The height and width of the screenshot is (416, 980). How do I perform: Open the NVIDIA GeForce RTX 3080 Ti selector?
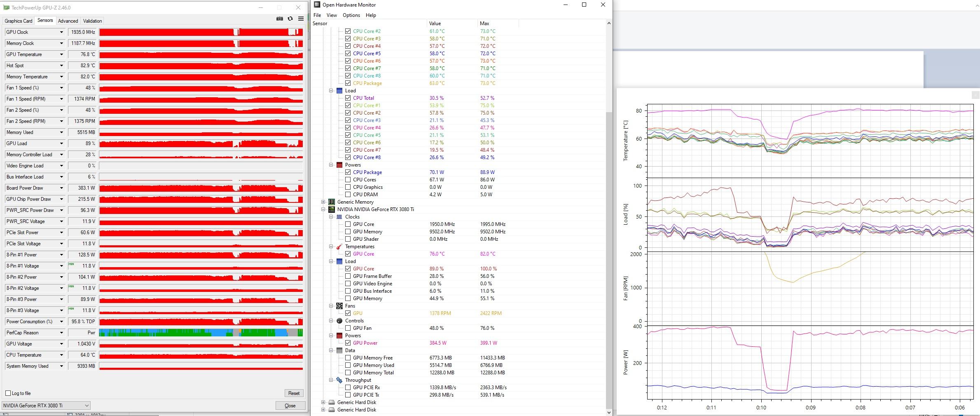(x=46, y=406)
